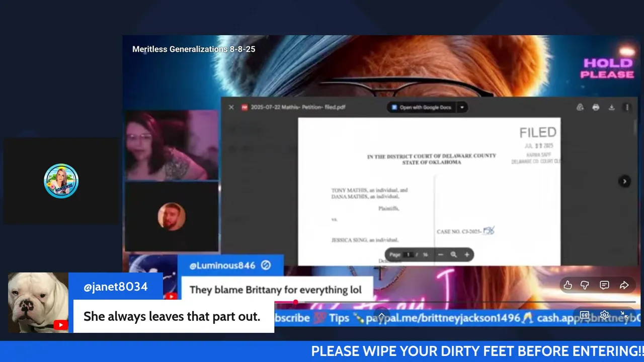Click the Nonsense channel avatar
This screenshot has height=362, width=644.
[61, 181]
